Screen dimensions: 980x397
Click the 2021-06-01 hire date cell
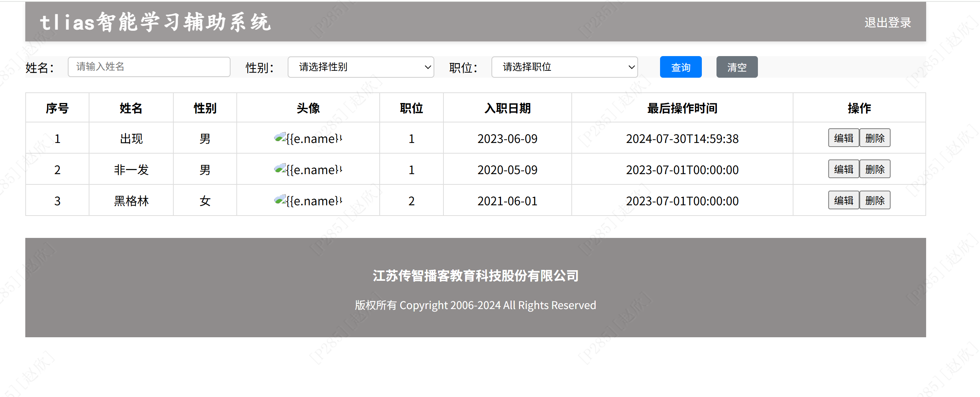507,201
